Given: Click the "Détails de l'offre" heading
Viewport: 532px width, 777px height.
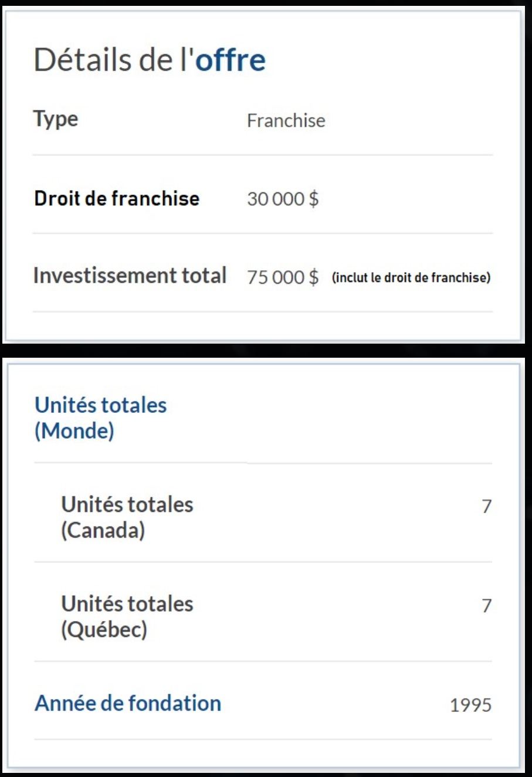Looking at the screenshot, I should 150,60.
